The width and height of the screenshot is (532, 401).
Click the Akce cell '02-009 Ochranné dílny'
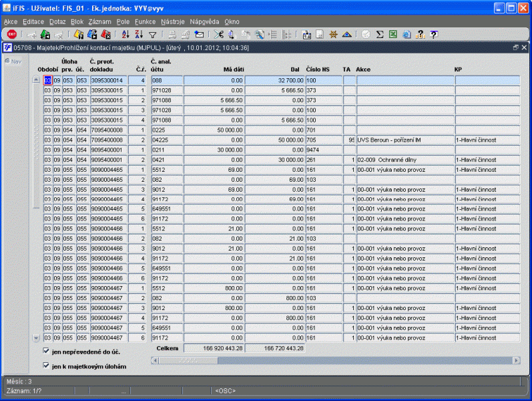click(405, 160)
